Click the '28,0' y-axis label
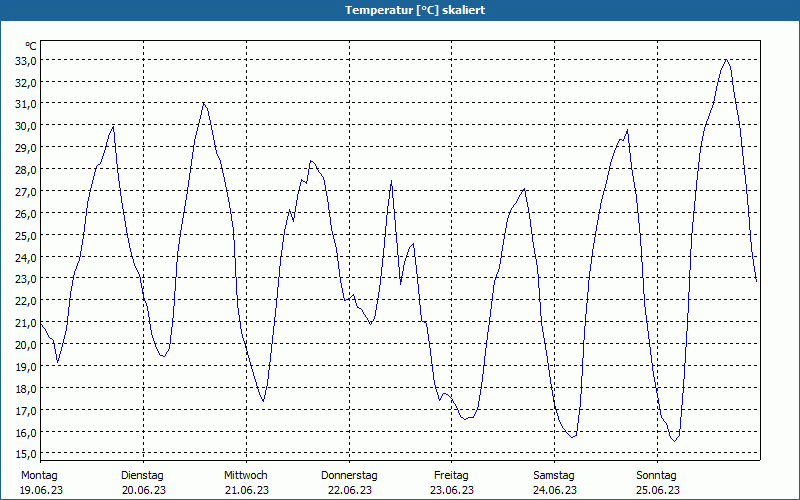The image size is (800, 500). (x=26, y=170)
